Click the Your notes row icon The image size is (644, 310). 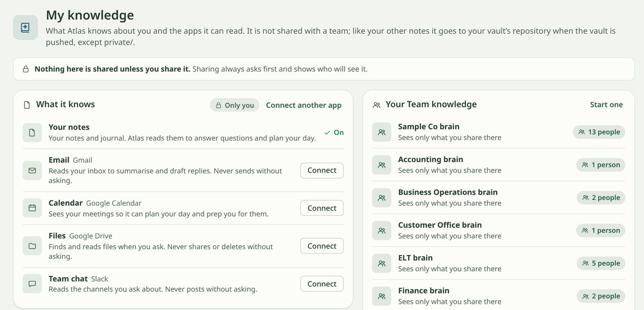click(x=32, y=132)
